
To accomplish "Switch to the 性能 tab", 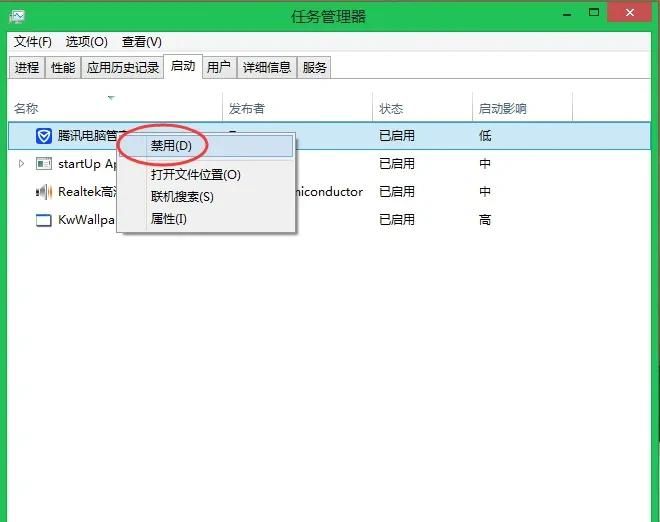I will point(63,67).
